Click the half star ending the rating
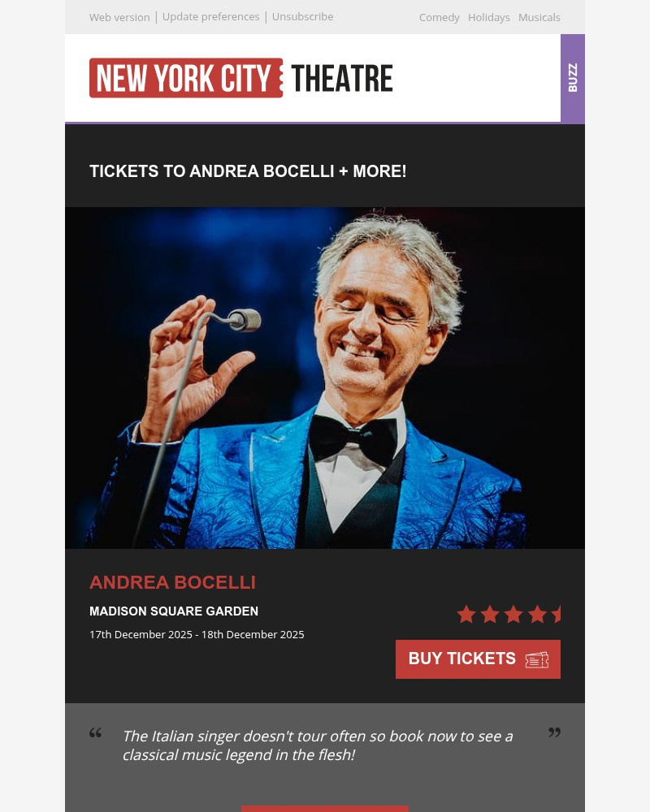Image resolution: width=650 pixels, height=812 pixels. point(557,615)
